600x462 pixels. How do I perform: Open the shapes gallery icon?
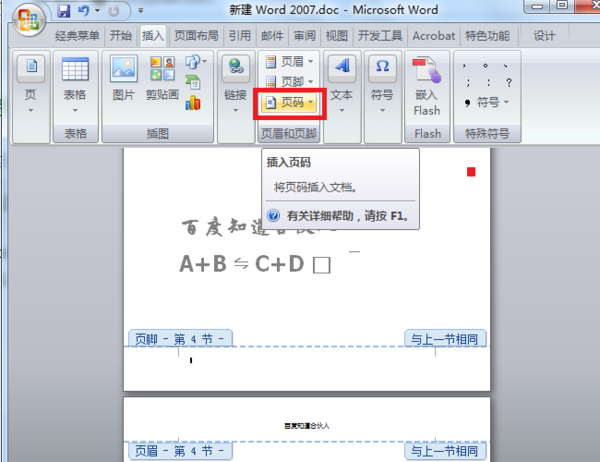click(196, 62)
